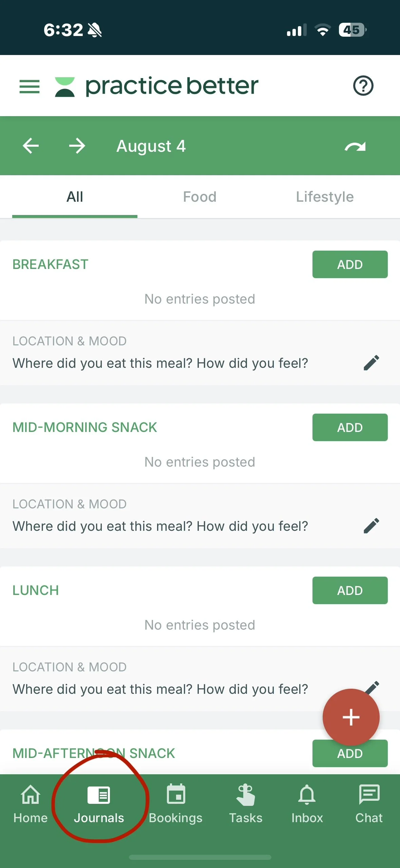The image size is (400, 868).
Task: Add a Lunch entry
Action: (x=350, y=590)
